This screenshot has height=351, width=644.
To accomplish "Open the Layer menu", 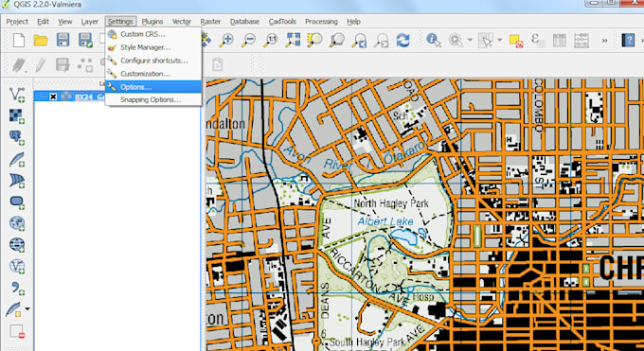I will tap(90, 22).
